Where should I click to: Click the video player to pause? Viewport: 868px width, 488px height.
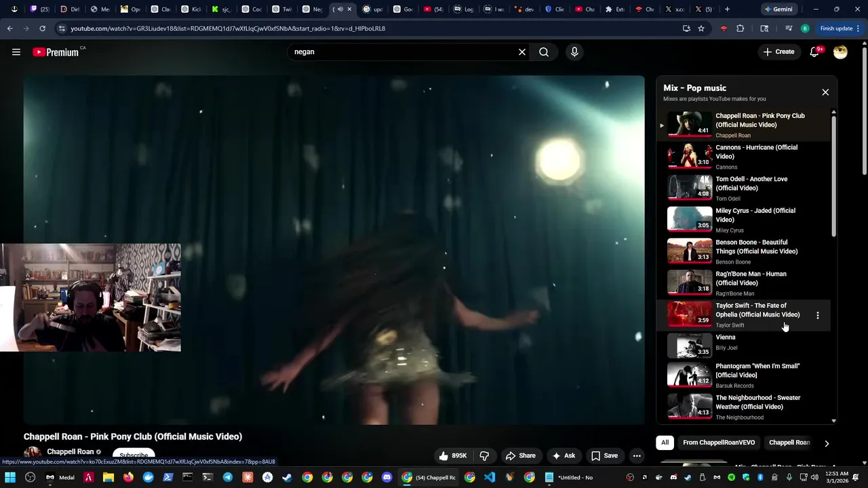pos(334,250)
